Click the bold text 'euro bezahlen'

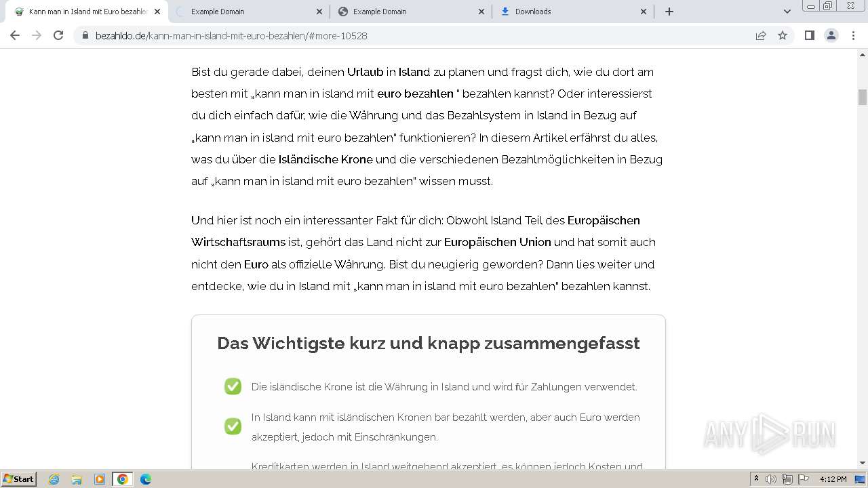click(x=415, y=94)
